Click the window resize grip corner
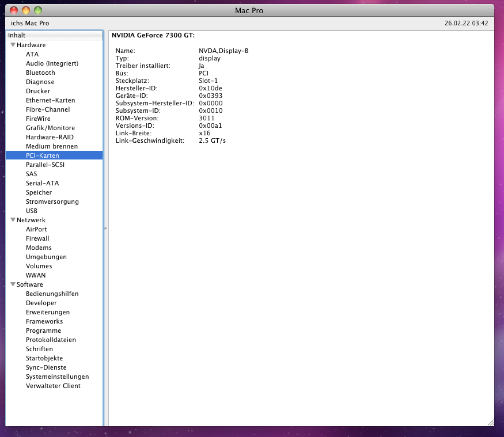 coord(491,423)
